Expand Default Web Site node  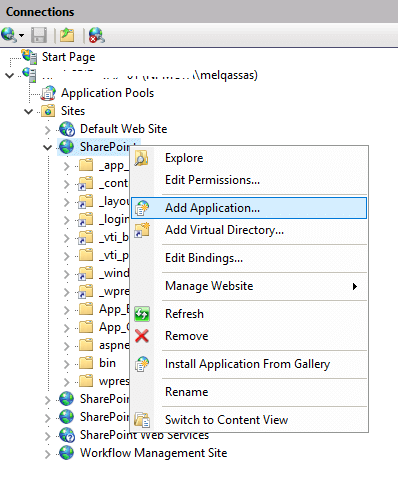click(x=48, y=130)
